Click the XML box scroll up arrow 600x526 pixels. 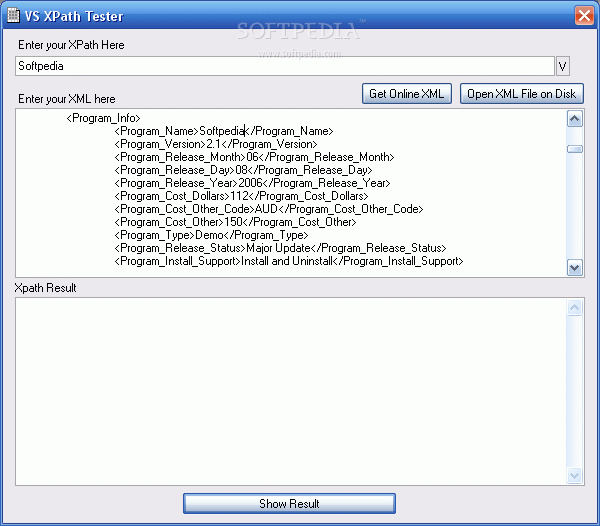(x=574, y=119)
